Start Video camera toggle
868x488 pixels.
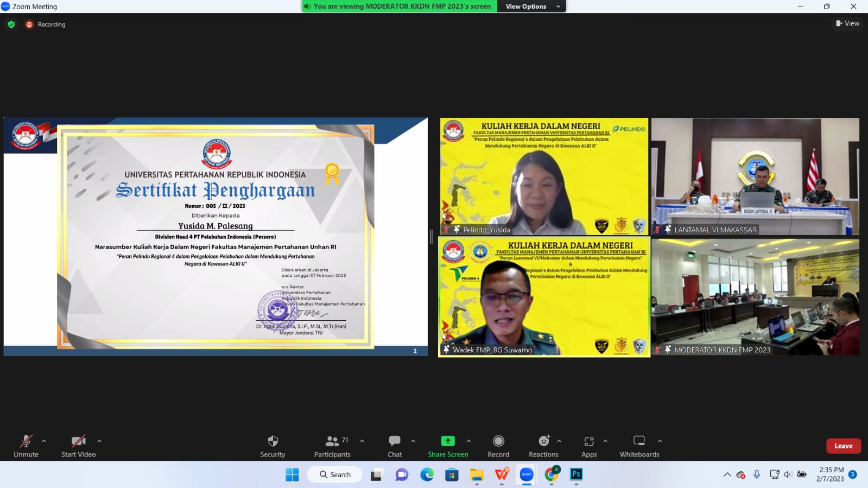(x=78, y=446)
